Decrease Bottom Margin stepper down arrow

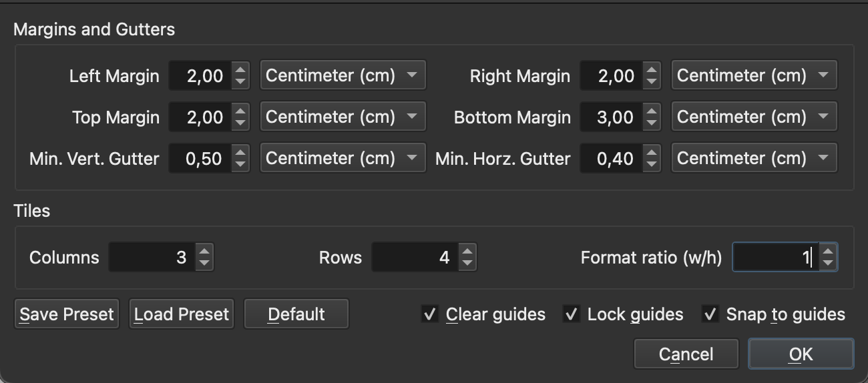pyautogui.click(x=652, y=124)
